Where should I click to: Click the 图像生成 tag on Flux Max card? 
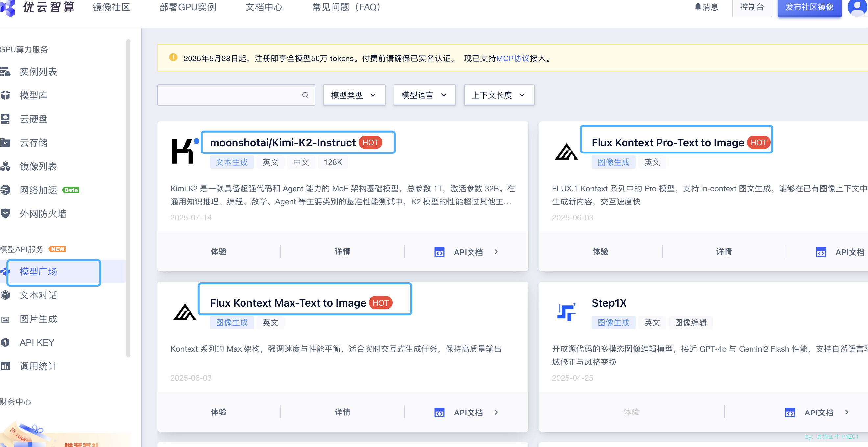[232, 323]
